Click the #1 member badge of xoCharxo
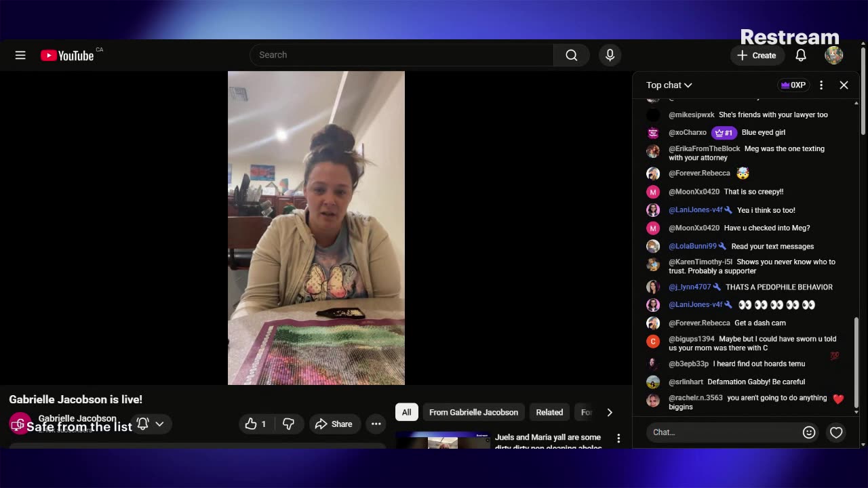The width and height of the screenshot is (868, 488). tap(724, 132)
